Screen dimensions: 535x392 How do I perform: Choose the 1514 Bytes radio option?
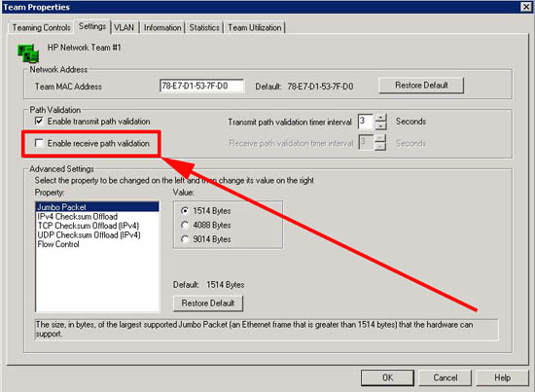click(x=185, y=211)
